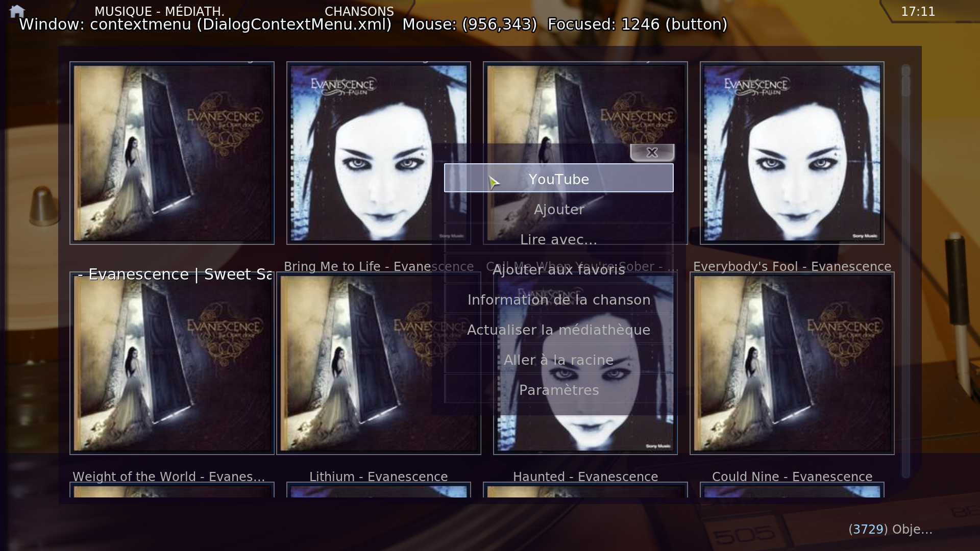The width and height of the screenshot is (980, 551).
Task: Select the Sweet Sacrifice album cover
Action: click(x=172, y=153)
